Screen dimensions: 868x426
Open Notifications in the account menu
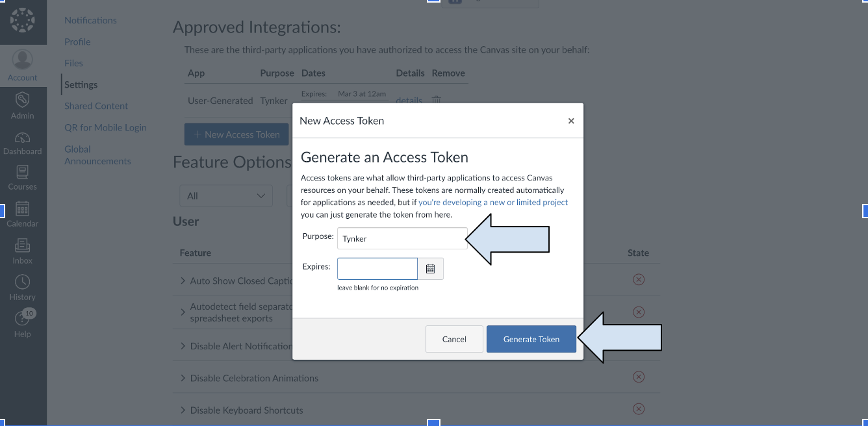(90, 20)
